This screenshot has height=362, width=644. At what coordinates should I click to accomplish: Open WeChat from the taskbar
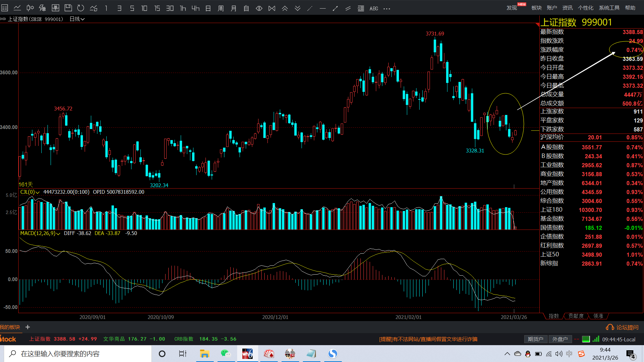(x=226, y=354)
